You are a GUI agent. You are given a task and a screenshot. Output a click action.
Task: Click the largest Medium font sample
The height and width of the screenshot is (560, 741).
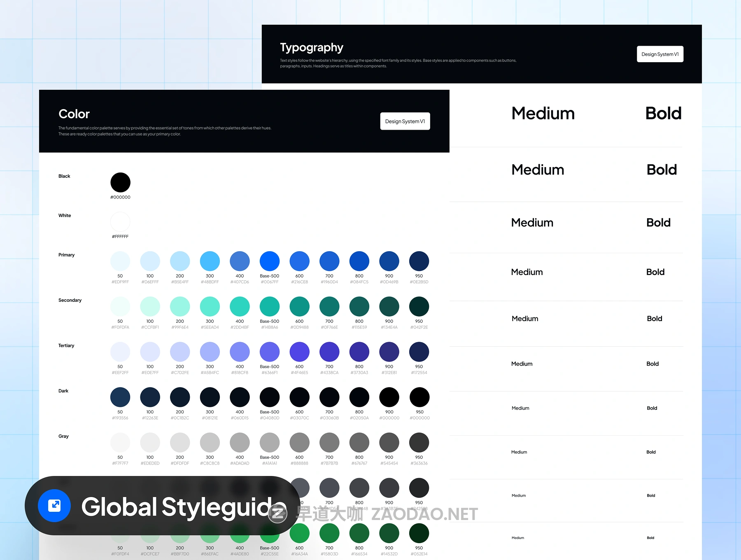[x=543, y=113]
